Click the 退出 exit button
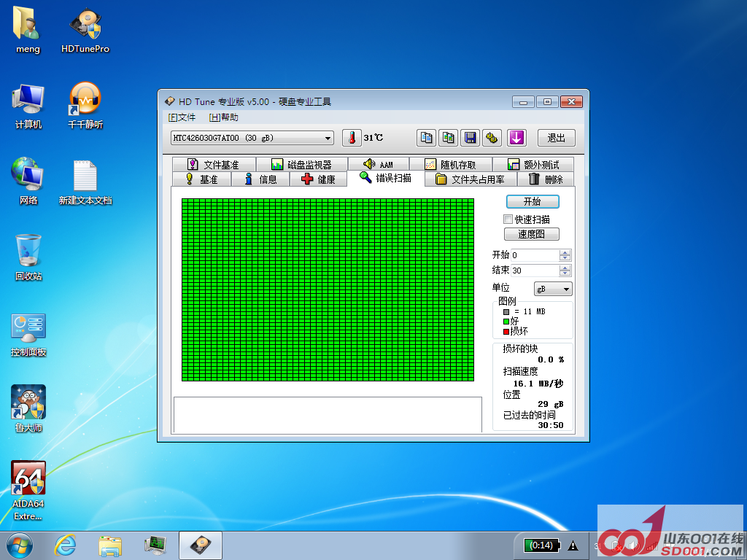 click(557, 138)
